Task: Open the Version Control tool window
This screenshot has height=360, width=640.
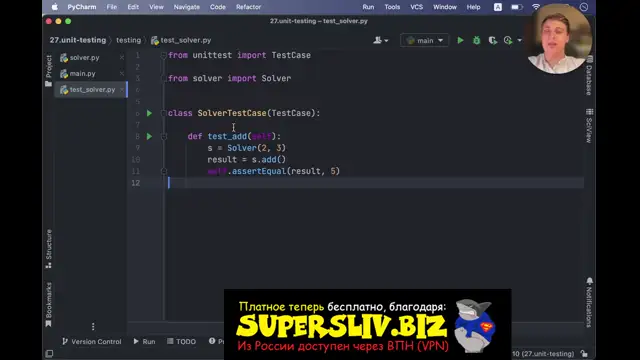Action: click(92, 342)
